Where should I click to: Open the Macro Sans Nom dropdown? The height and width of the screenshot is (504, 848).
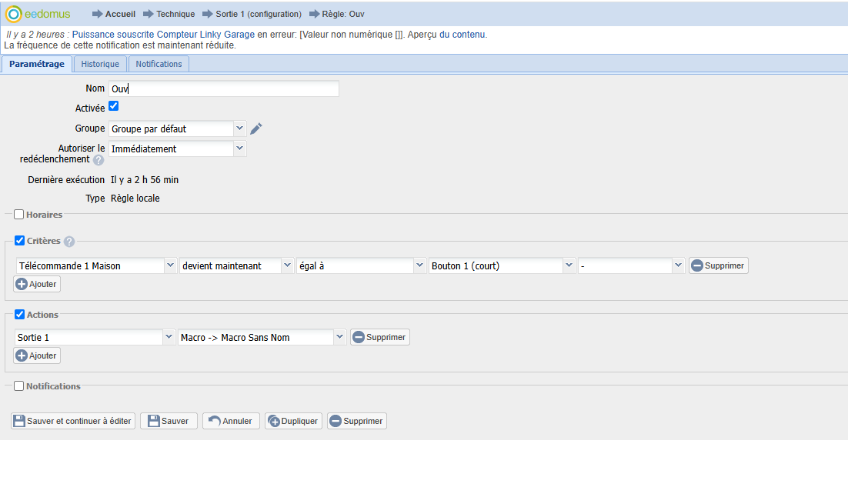[262, 337]
